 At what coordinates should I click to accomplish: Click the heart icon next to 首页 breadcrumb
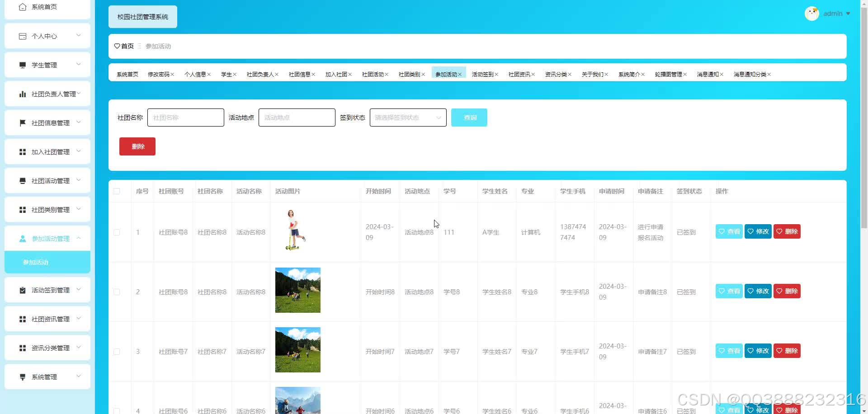117,46
